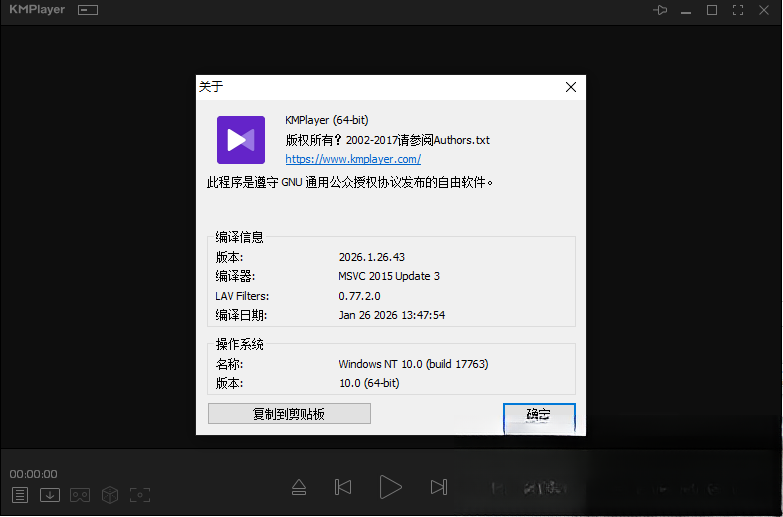Viewport: 783px width, 517px height.
Task: Start playback with the Play button
Action: click(x=391, y=487)
